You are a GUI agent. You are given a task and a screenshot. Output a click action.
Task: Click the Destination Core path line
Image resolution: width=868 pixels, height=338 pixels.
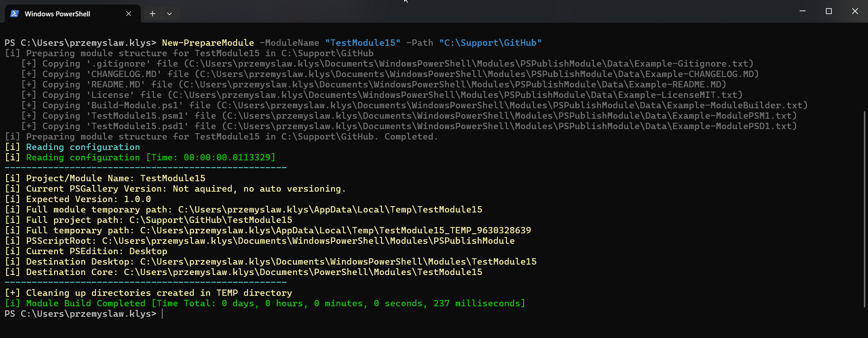tap(243, 272)
